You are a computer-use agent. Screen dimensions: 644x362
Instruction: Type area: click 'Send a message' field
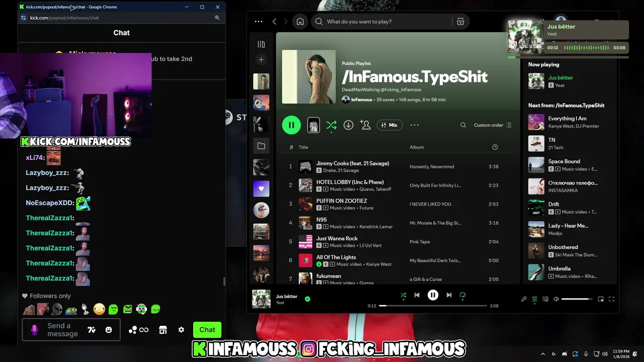pyautogui.click(x=62, y=330)
